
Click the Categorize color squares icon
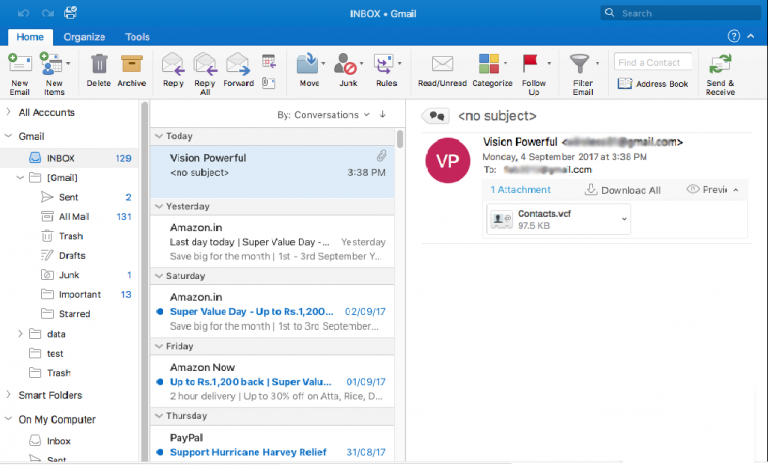click(x=489, y=64)
